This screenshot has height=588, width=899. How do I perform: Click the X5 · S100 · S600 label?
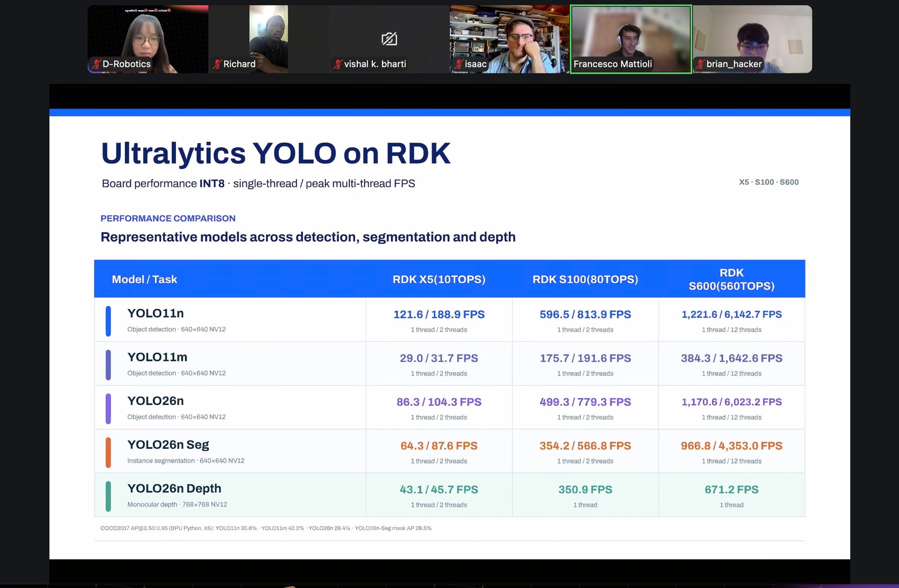769,182
